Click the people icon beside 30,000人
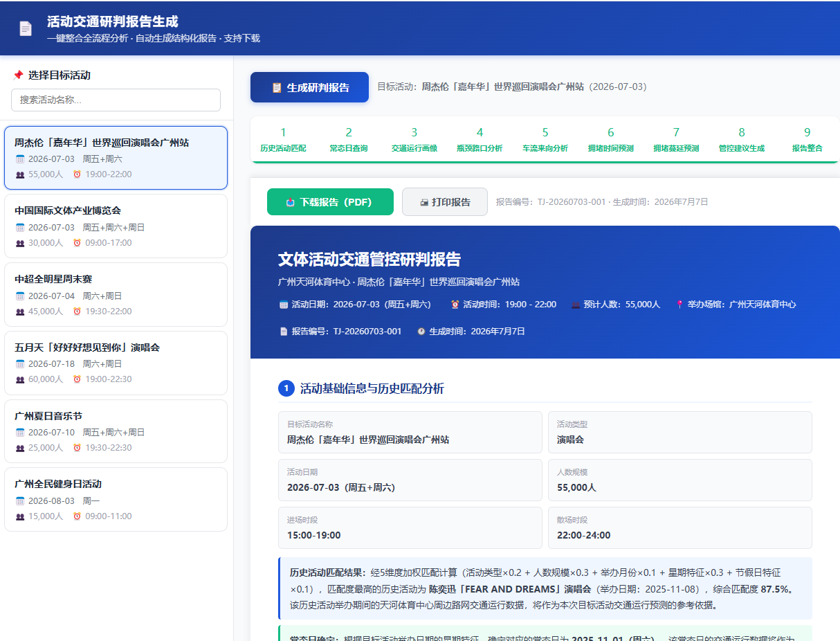This screenshot has height=641, width=840. point(20,243)
